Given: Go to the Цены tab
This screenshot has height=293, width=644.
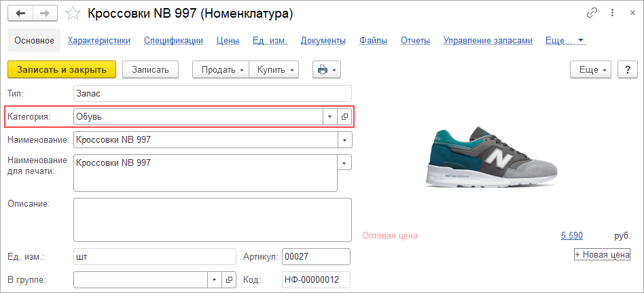Looking at the screenshot, I should point(228,40).
